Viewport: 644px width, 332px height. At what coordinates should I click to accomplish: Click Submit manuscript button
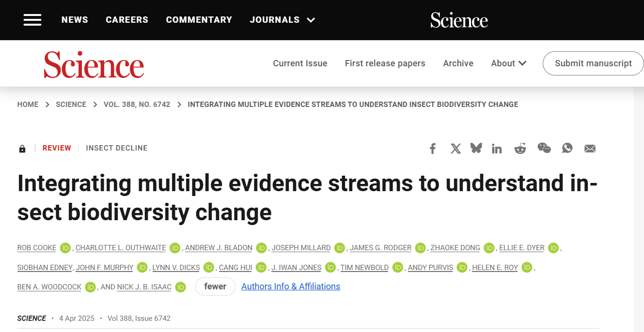click(x=593, y=63)
